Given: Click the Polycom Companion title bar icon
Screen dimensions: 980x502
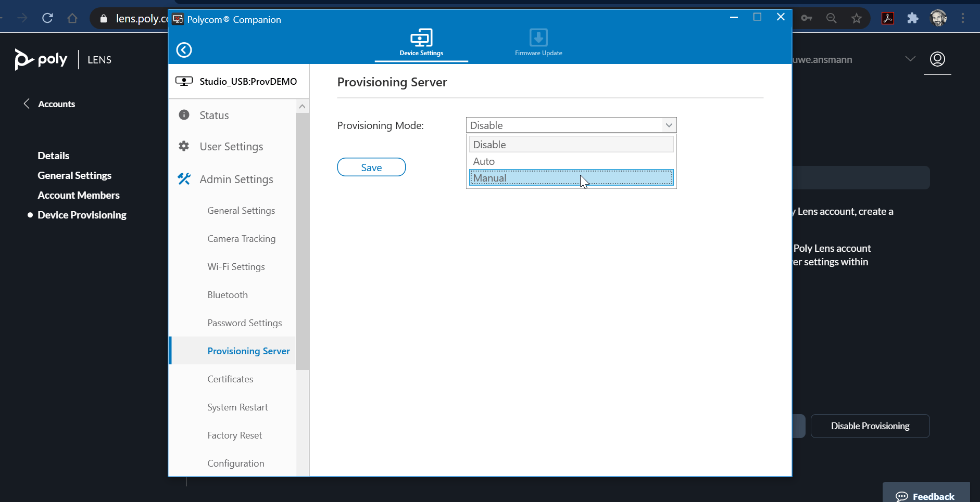Looking at the screenshot, I should click(x=178, y=19).
